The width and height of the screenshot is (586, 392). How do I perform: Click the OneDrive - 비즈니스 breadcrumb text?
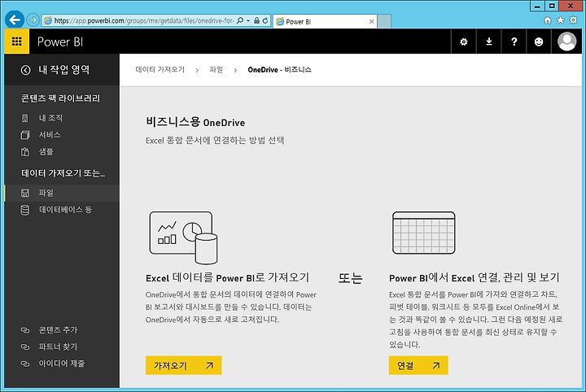pyautogui.click(x=279, y=69)
